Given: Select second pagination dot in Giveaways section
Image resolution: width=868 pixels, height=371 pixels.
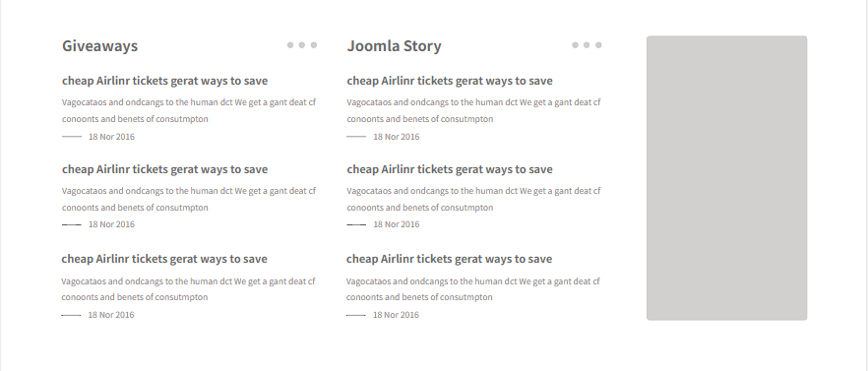Looking at the screenshot, I should (302, 45).
